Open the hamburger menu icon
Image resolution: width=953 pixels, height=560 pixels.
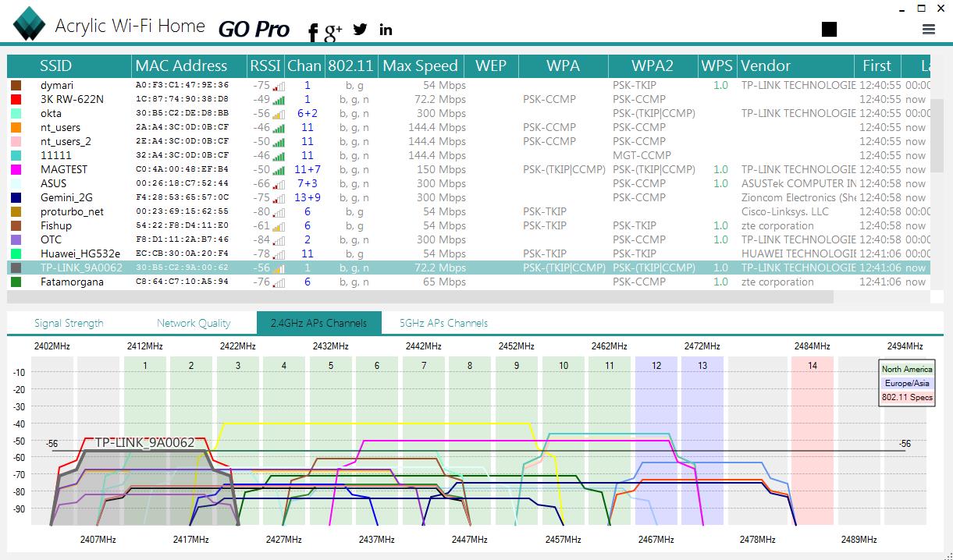pos(928,30)
